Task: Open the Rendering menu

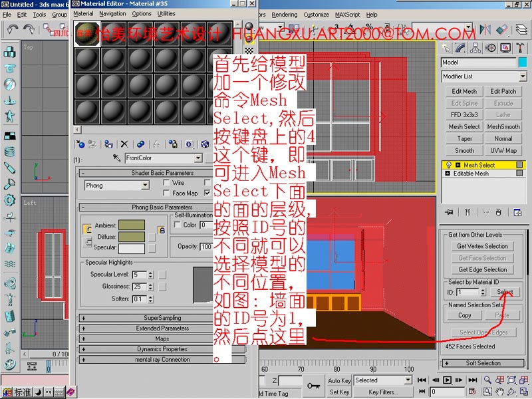Action: (285, 15)
